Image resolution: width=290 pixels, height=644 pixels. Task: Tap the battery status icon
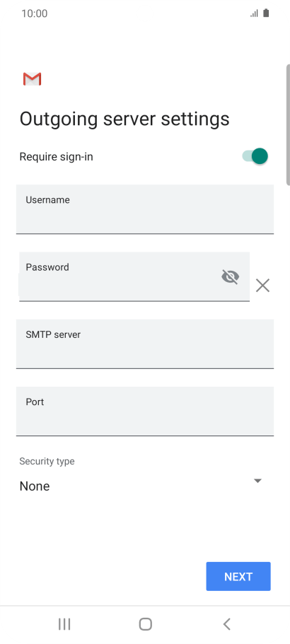pos(266,13)
